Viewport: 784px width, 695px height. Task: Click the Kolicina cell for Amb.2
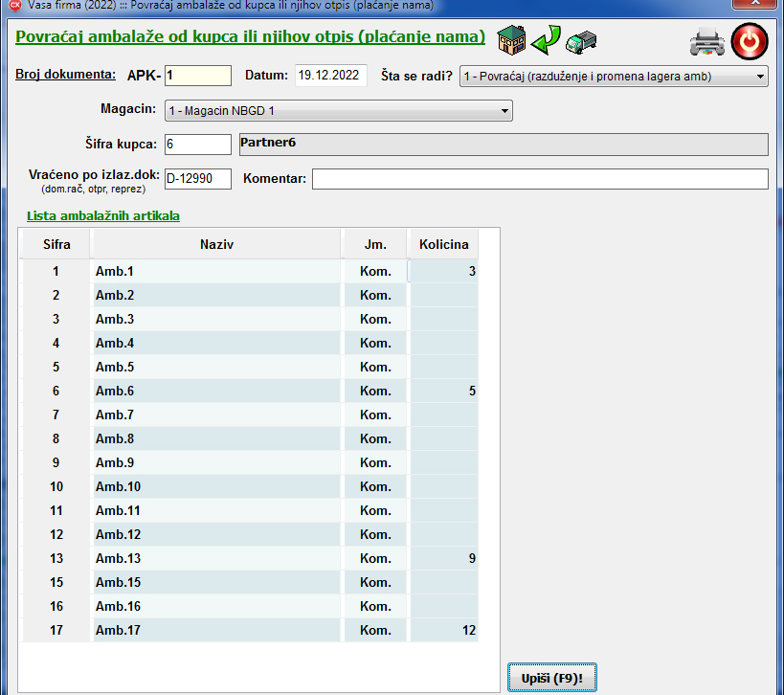(443, 295)
